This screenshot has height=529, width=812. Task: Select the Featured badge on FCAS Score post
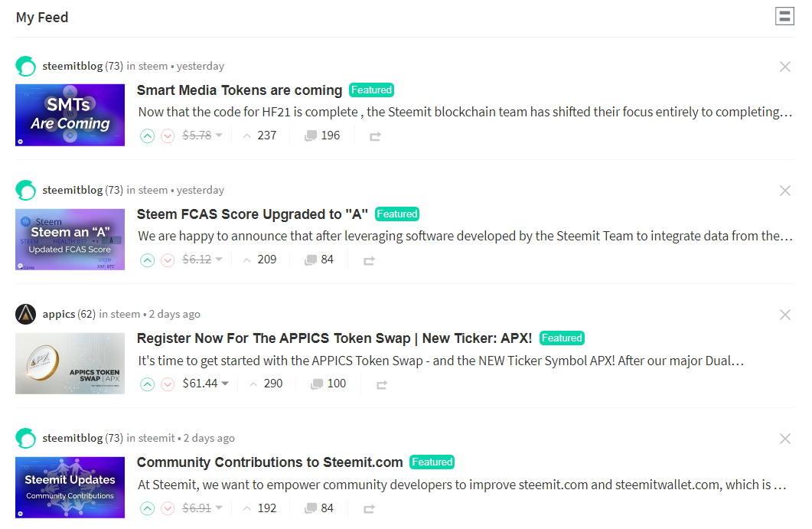pos(397,214)
